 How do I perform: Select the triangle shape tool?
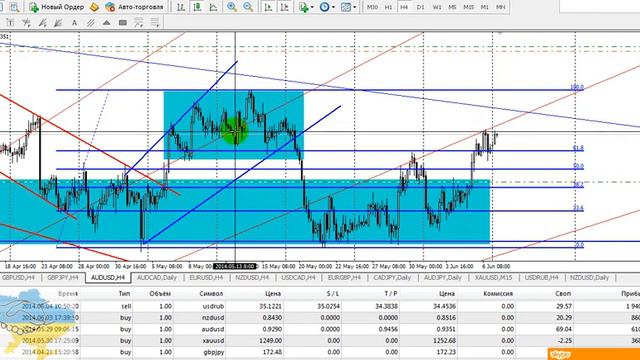coord(106,23)
